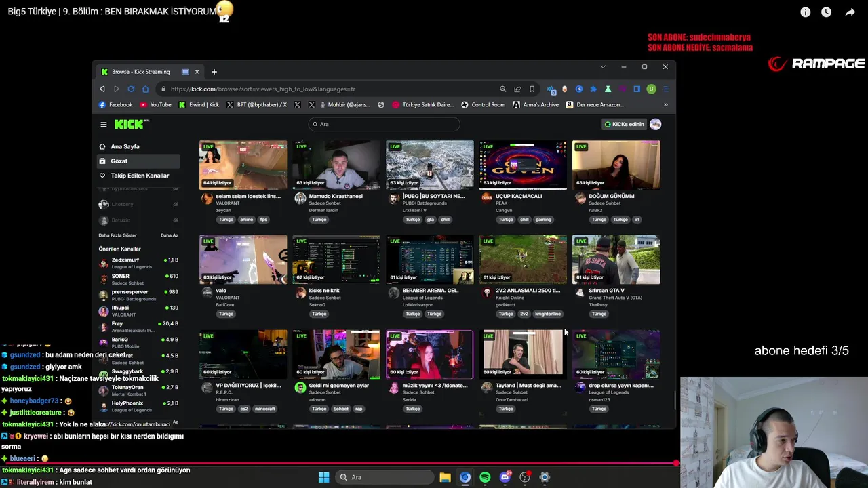Select the fps tag under zeycan stream
The image size is (868, 488).
[264, 220]
